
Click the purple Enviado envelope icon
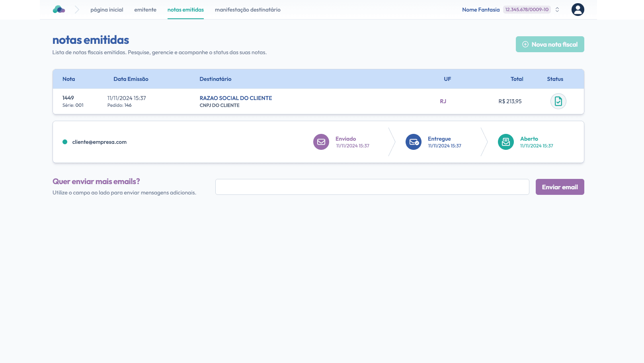pos(321,142)
